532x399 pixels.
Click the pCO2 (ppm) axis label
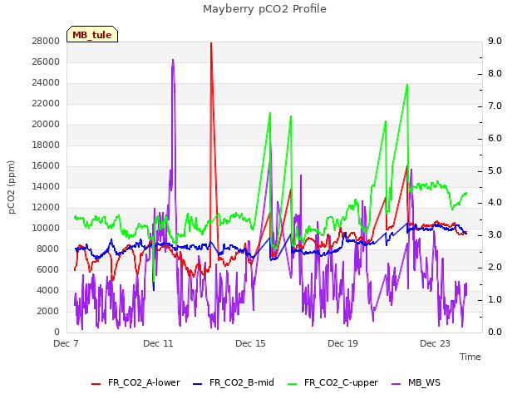click(11, 187)
